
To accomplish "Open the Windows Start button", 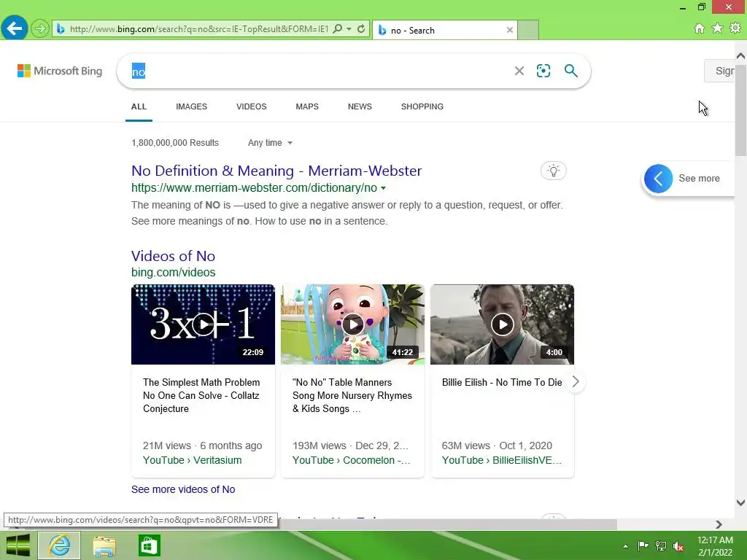I will [x=18, y=545].
